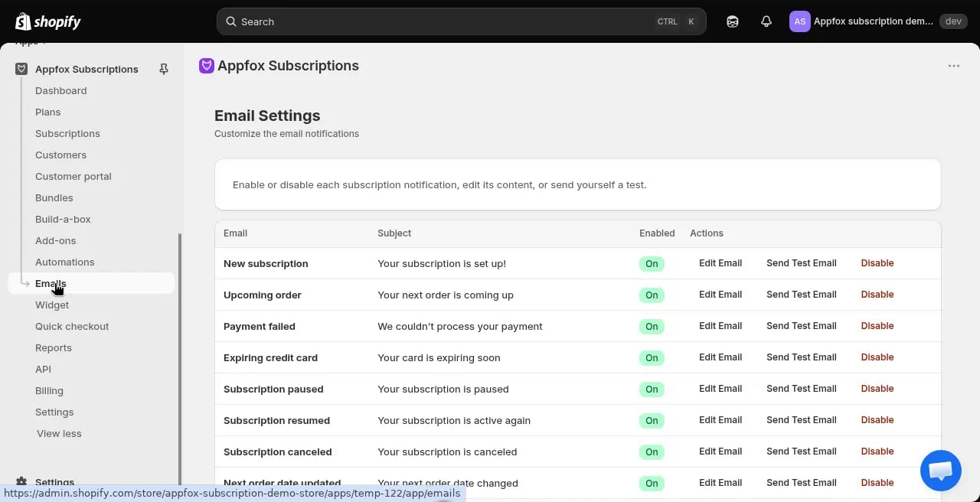Click the search magnifier icon
This screenshot has height=502, width=980.
point(230,21)
